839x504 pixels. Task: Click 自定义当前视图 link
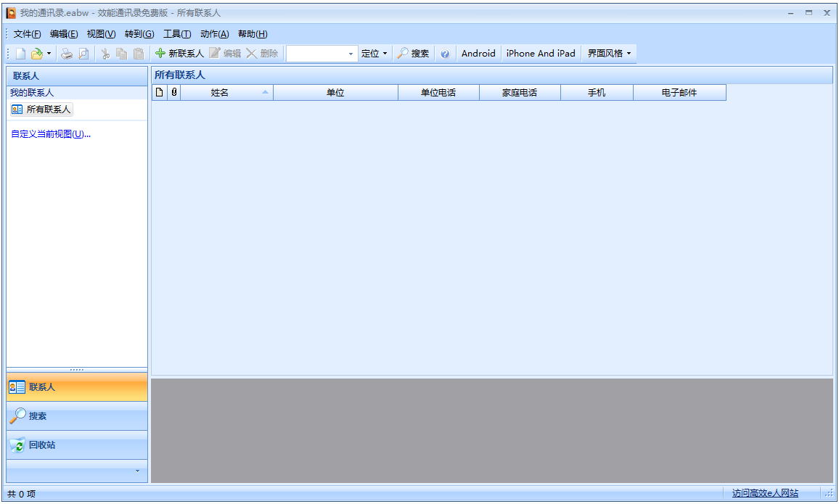point(51,134)
